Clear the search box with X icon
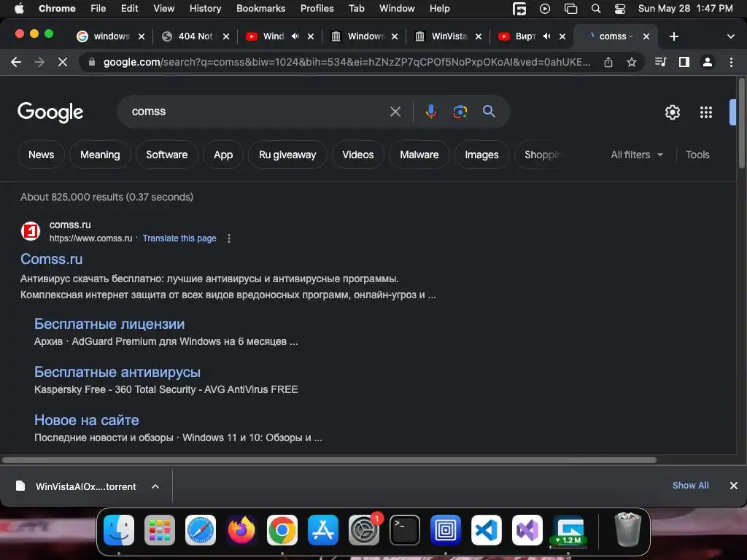The image size is (747, 560). (395, 112)
